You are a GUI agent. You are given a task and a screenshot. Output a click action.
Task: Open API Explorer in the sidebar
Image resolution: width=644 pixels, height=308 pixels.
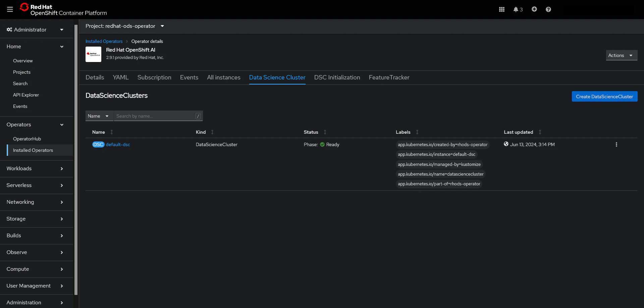pyautogui.click(x=26, y=95)
